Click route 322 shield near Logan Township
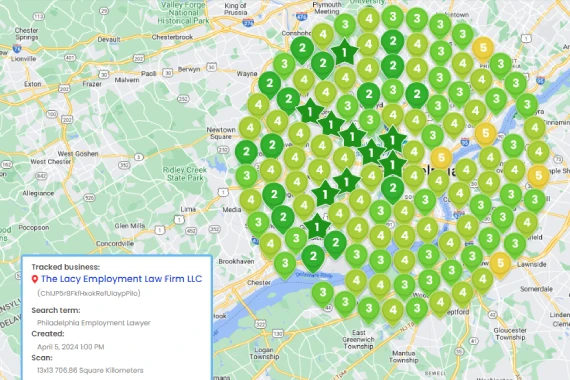Screen dimensions: 570x380 [260, 324]
